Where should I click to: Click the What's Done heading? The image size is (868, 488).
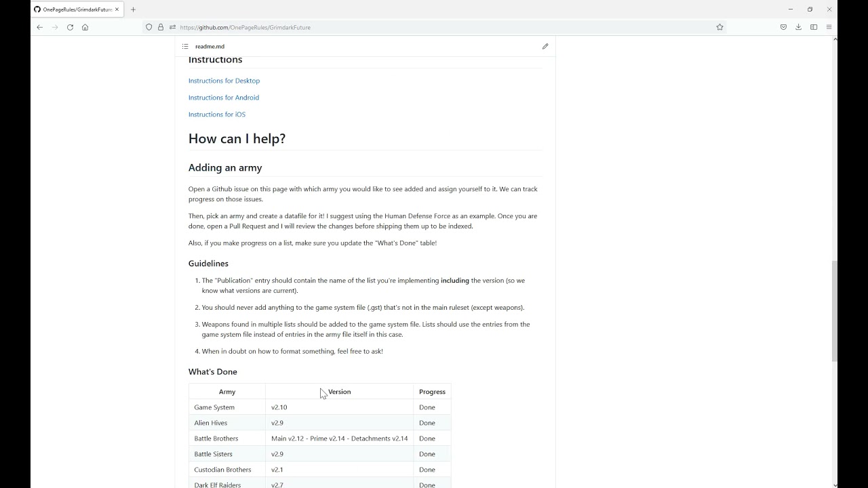pos(213,372)
